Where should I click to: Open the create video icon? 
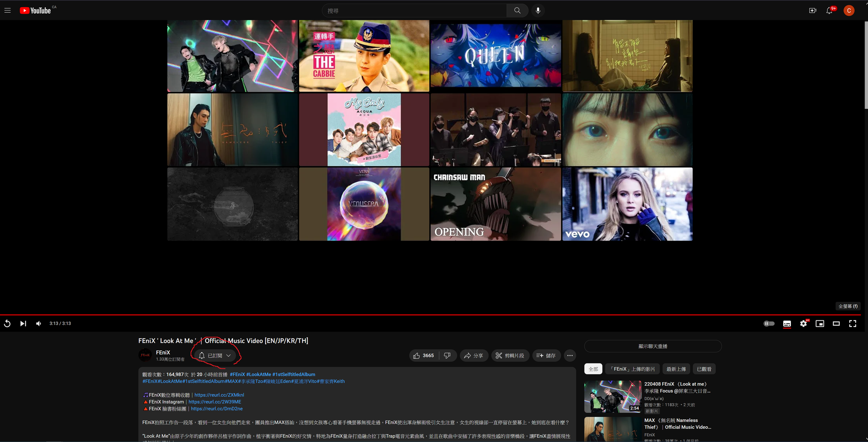[x=812, y=11]
